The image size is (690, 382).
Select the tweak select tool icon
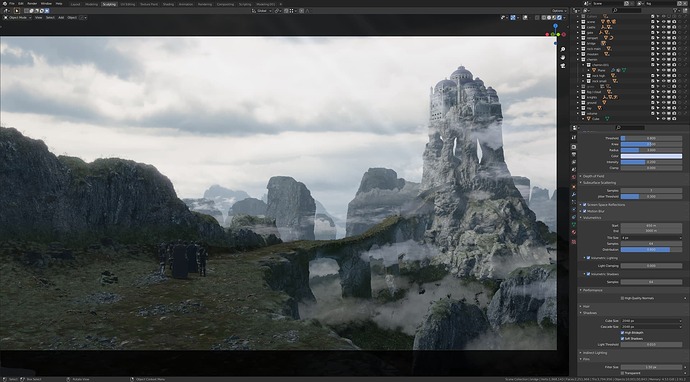(17, 11)
